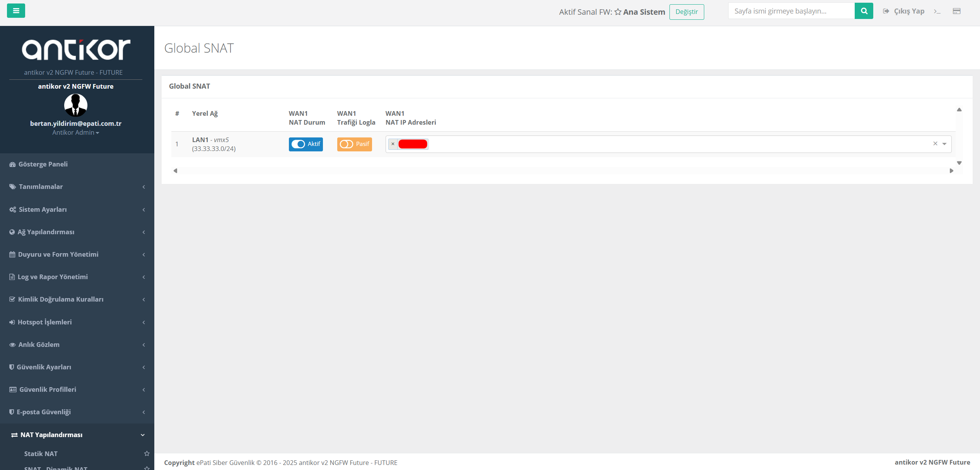The height and width of the screenshot is (470, 980).
Task: Enable WAN1 Trafiği Logla Pasif switch
Action: click(x=354, y=144)
